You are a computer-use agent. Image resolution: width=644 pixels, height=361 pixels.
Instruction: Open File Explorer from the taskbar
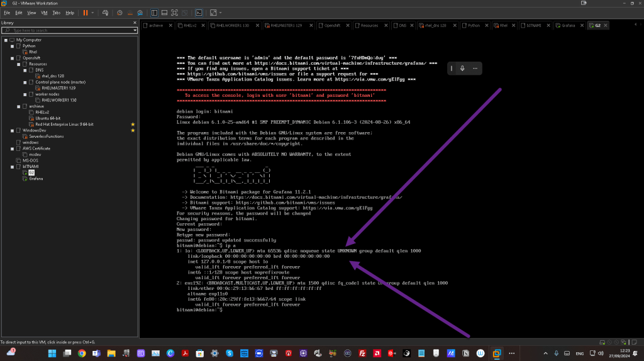111,353
